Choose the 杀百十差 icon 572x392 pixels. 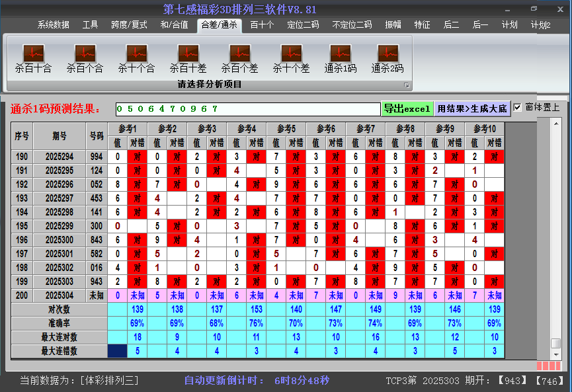pyautogui.click(x=188, y=54)
